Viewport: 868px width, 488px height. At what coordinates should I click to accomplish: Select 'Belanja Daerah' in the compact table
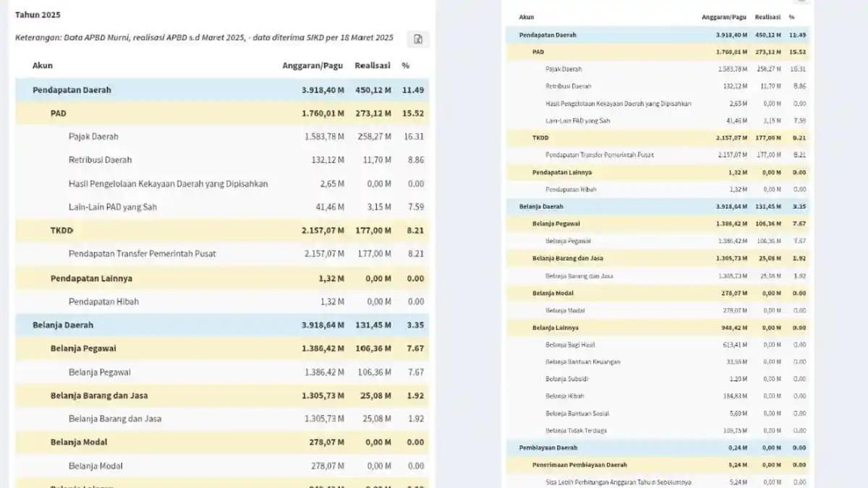pos(541,206)
